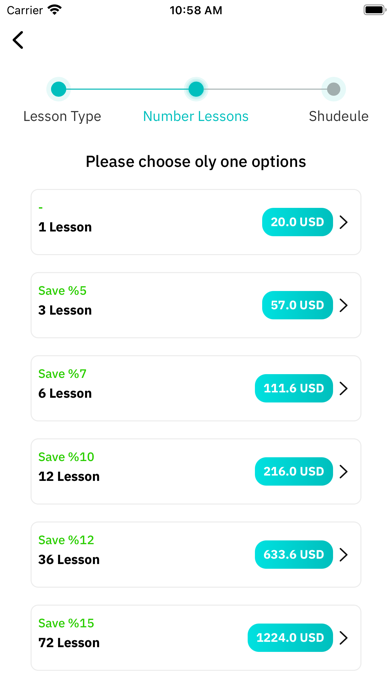Select the Number Lessons step circle

click(x=196, y=89)
